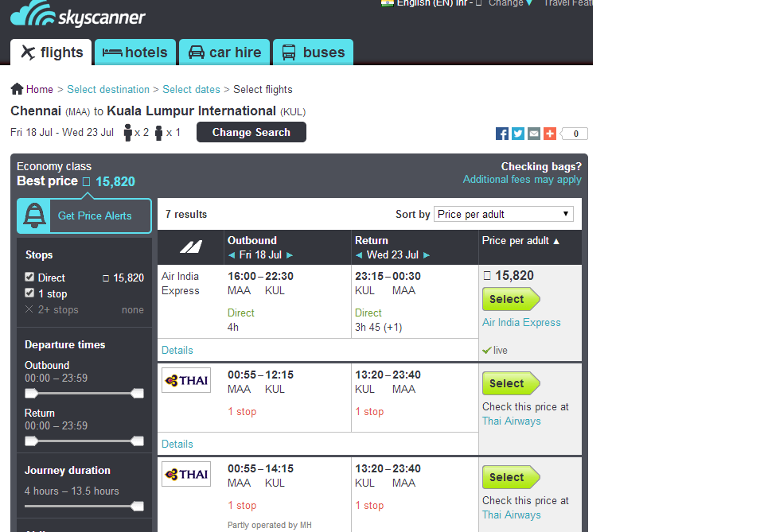Go to next outbound date
This screenshot has width=764, height=532.
pos(290,255)
